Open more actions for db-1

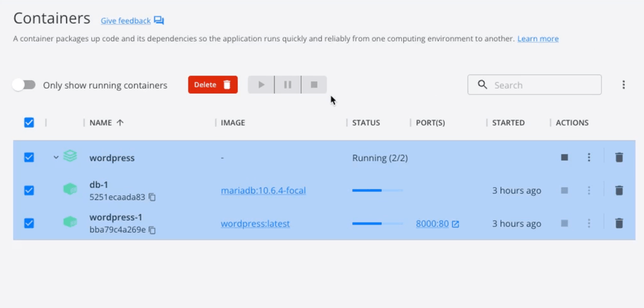pyautogui.click(x=589, y=191)
